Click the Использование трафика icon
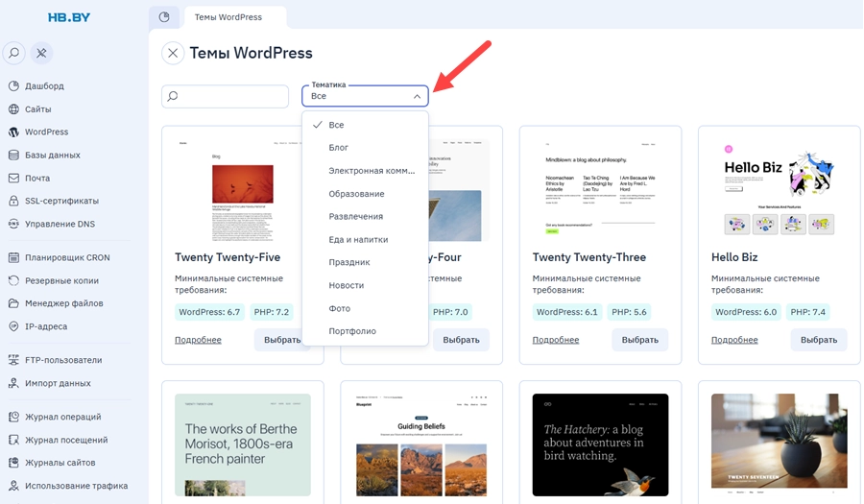The height and width of the screenshot is (504, 864). pyautogui.click(x=13, y=485)
